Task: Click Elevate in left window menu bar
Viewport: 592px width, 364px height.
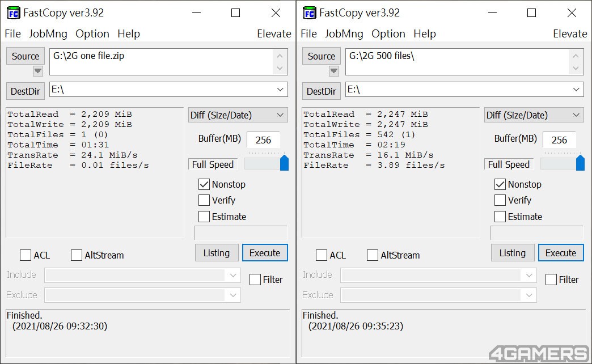Action: [274, 33]
